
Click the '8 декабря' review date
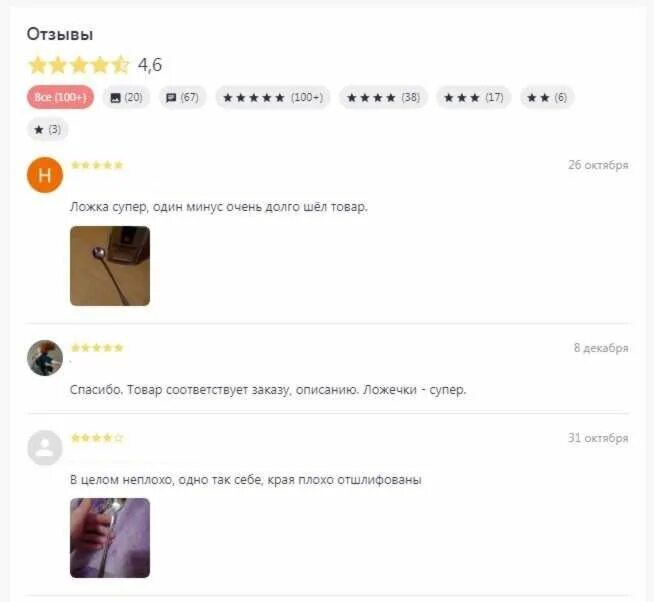[x=601, y=348]
